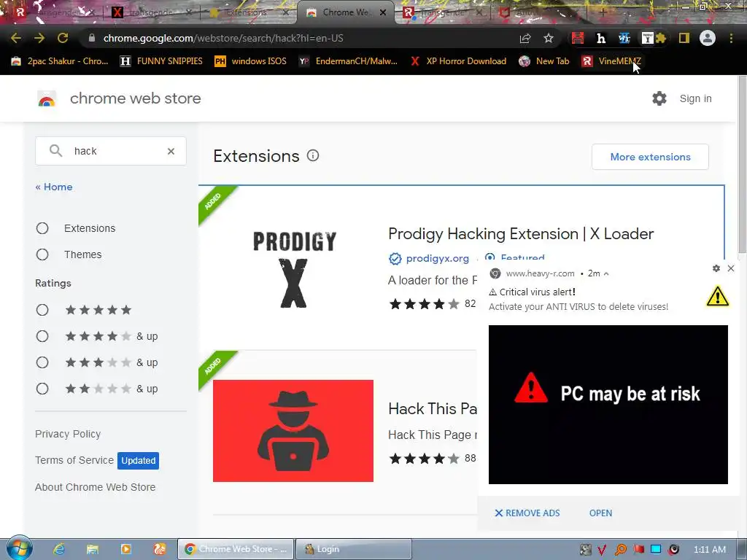This screenshot has height=560, width=747.
Task: Switch to the fifth 'Transgende' tab
Action: click(442, 12)
